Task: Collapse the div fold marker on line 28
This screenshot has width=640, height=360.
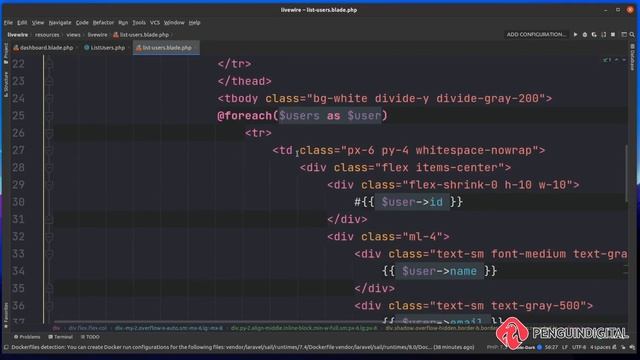Action: pyautogui.click(x=49, y=168)
